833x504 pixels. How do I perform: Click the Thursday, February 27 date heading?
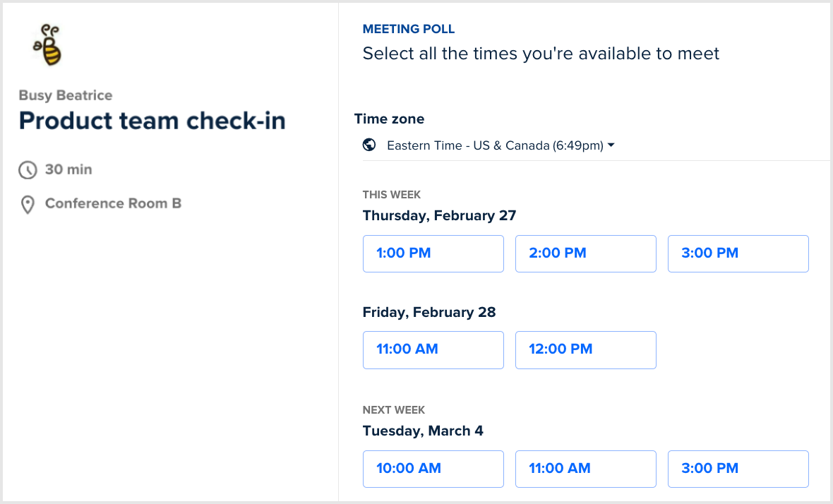(x=439, y=215)
